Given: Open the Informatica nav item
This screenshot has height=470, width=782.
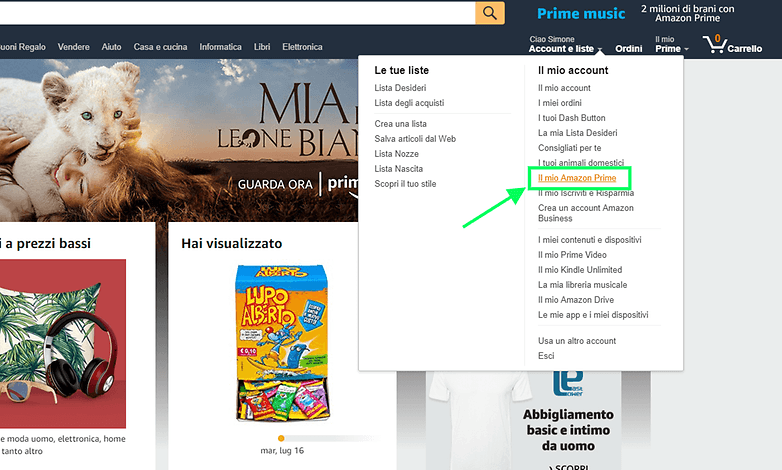Looking at the screenshot, I should (x=220, y=47).
